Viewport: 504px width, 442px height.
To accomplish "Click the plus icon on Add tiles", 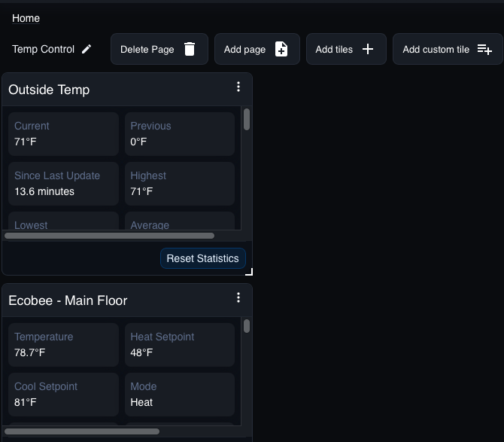I will [368, 49].
